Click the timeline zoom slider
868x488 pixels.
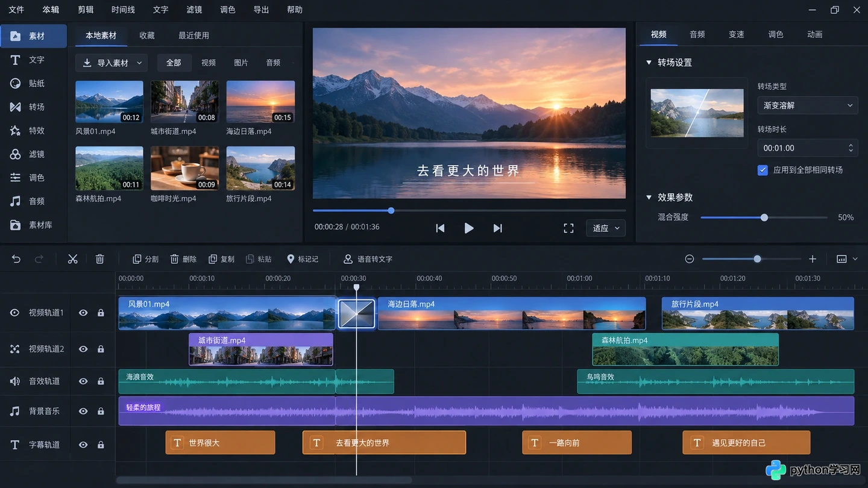pos(752,259)
